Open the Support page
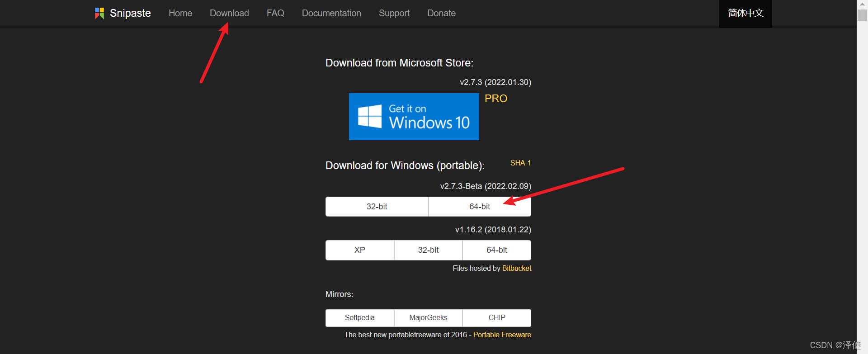 click(394, 13)
